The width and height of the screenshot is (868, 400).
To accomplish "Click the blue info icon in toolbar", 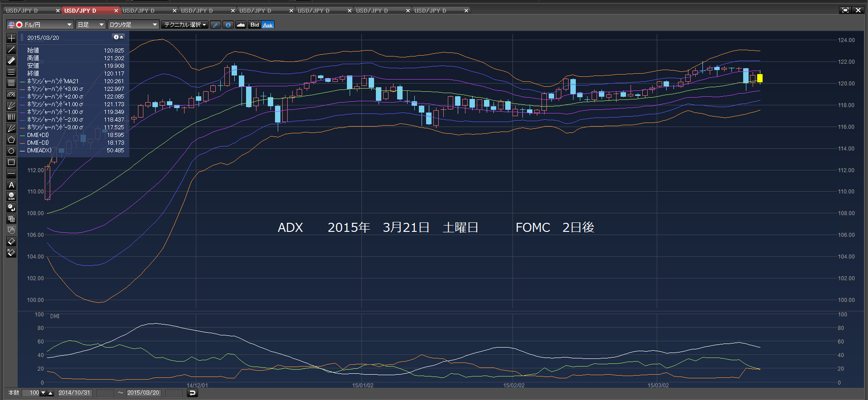I will pos(228,25).
